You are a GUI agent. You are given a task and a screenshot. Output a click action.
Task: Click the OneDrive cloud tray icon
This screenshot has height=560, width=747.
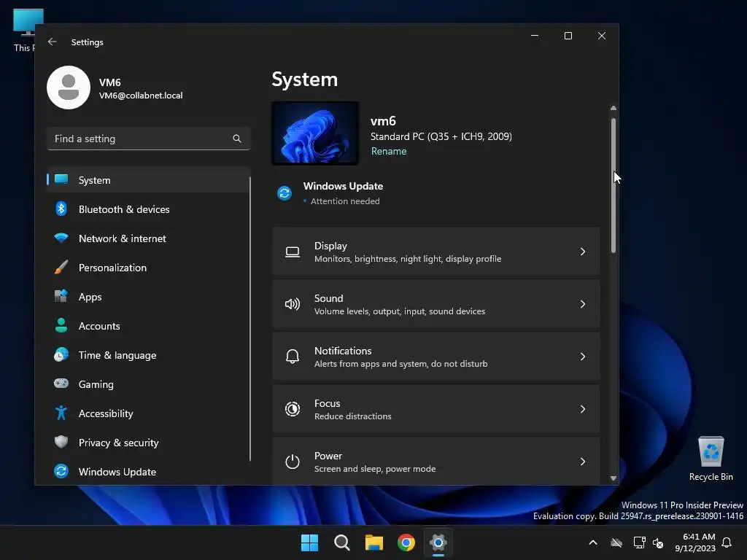coord(616,542)
